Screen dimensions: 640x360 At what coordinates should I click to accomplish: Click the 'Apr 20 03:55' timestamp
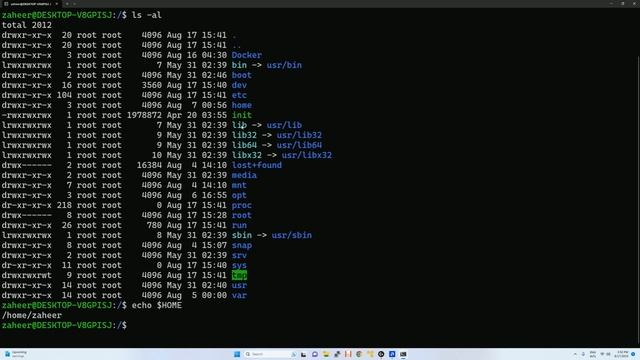click(197, 115)
